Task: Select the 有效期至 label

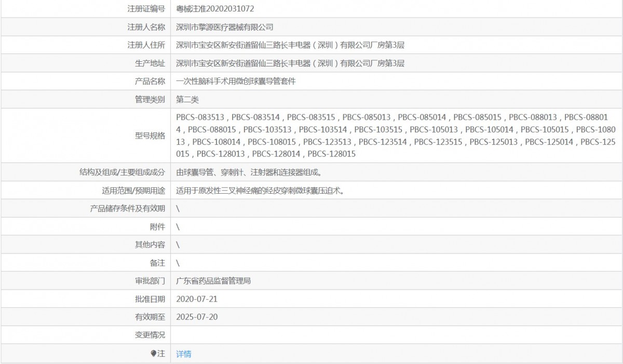Action: click(x=150, y=317)
